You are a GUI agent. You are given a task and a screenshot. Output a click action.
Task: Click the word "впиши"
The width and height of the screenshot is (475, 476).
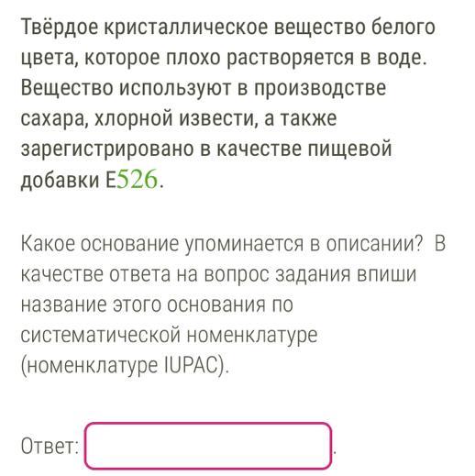(x=386, y=274)
